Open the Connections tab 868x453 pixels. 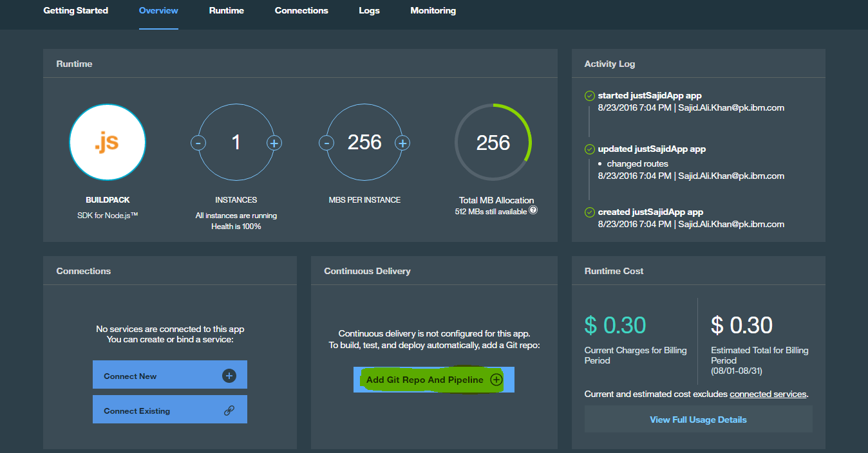coord(301,10)
